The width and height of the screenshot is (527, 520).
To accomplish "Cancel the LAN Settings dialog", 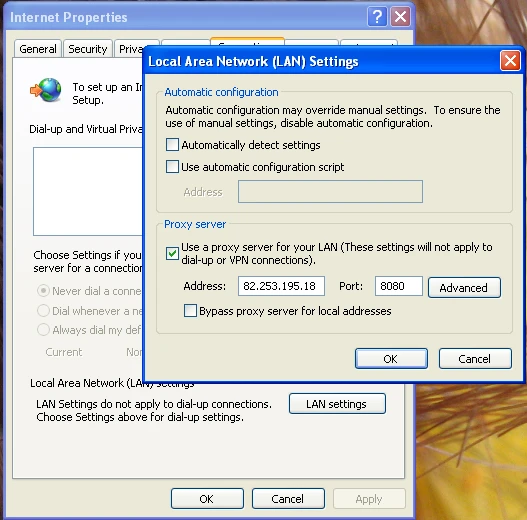I will tap(475, 359).
